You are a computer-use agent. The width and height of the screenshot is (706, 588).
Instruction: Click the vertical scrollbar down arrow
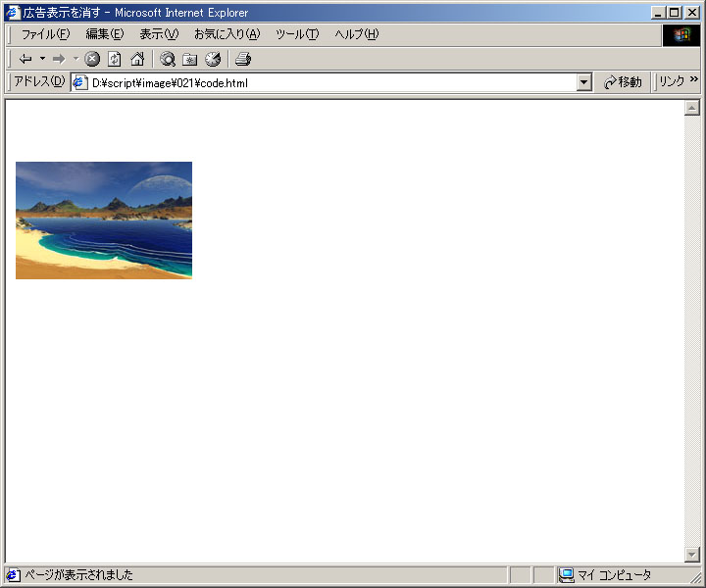point(691,555)
